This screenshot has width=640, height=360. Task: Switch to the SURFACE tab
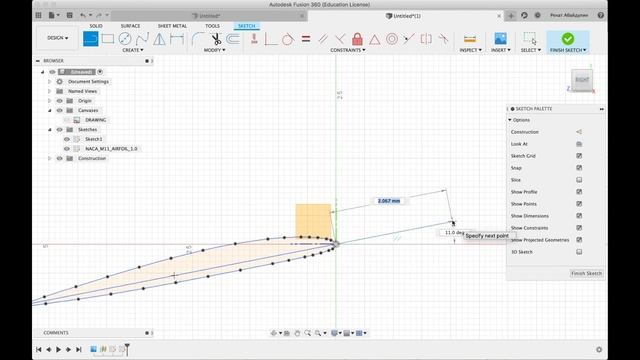tap(130, 26)
